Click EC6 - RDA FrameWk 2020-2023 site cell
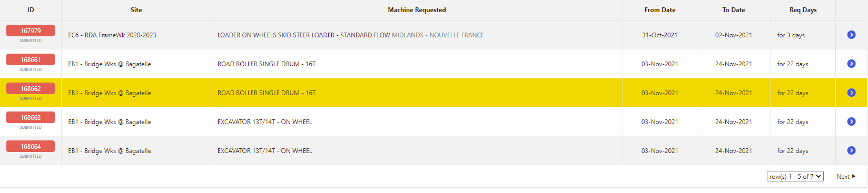Image resolution: width=868 pixels, height=193 pixels. point(112,35)
